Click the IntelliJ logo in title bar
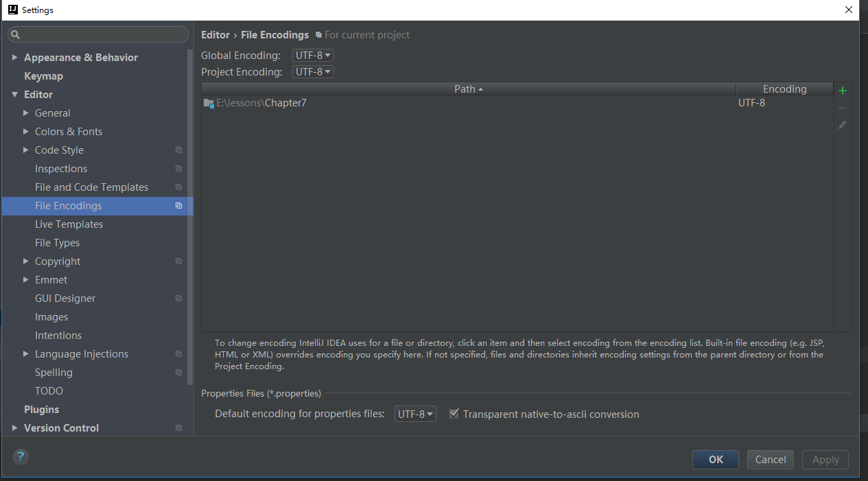Screen dimensions: 868x481 pos(12,10)
